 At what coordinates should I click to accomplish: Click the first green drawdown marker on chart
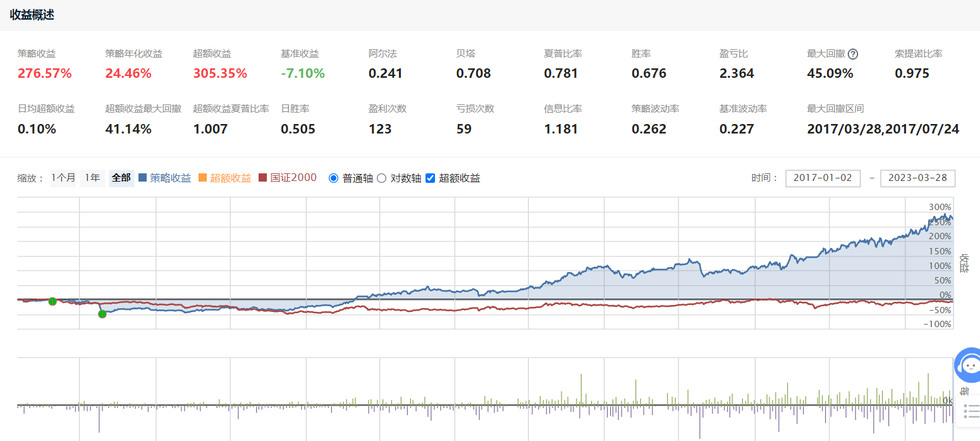[52, 301]
